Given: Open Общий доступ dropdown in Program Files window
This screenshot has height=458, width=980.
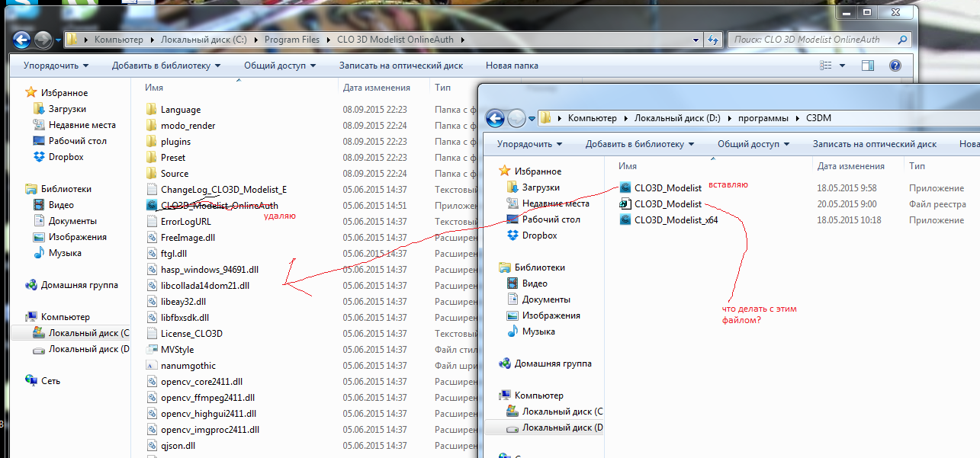Looking at the screenshot, I should pos(280,66).
